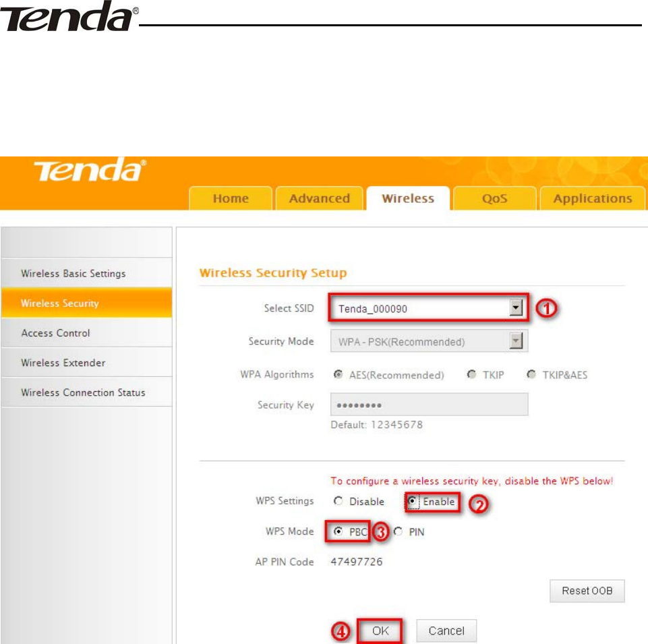This screenshot has width=648, height=644.
Task: Select PIN WPS mode
Action: tap(398, 531)
